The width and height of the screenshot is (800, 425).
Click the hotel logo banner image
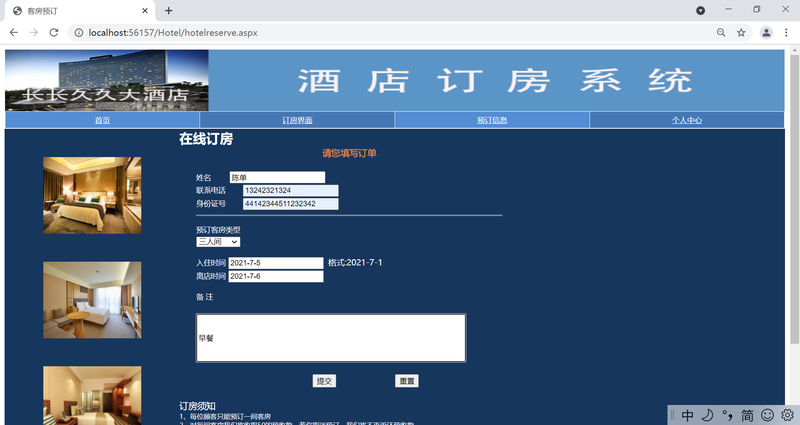[107, 80]
